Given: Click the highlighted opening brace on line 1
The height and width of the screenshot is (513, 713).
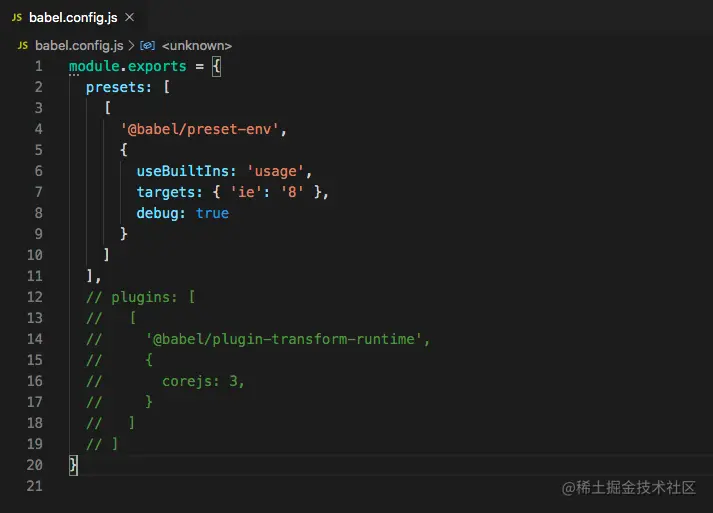Looking at the screenshot, I should (x=216, y=66).
